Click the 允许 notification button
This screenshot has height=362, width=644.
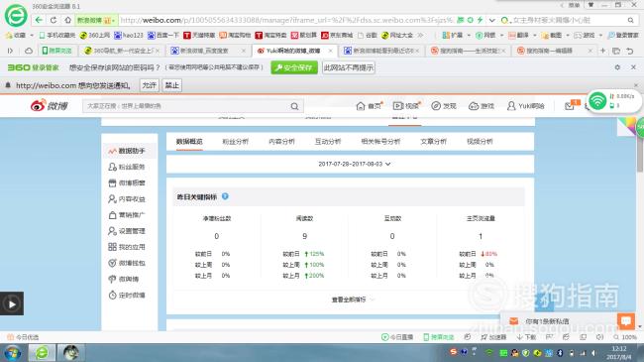click(x=149, y=85)
